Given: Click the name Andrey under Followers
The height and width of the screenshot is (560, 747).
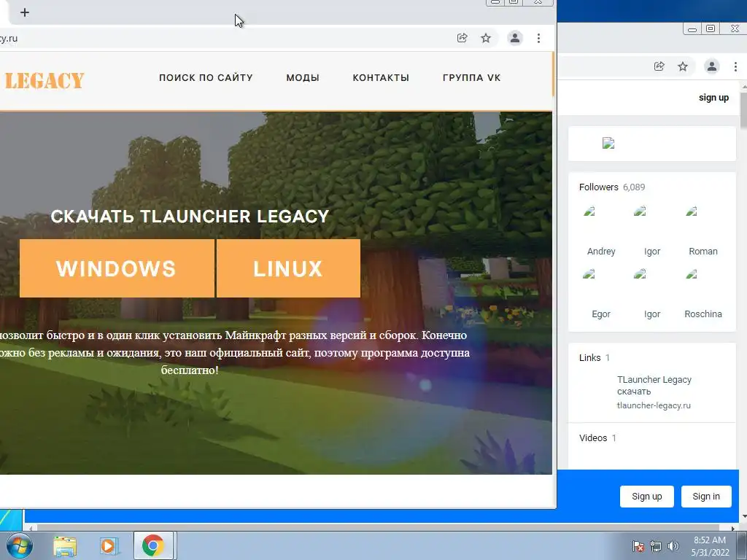Looking at the screenshot, I should click(601, 252).
